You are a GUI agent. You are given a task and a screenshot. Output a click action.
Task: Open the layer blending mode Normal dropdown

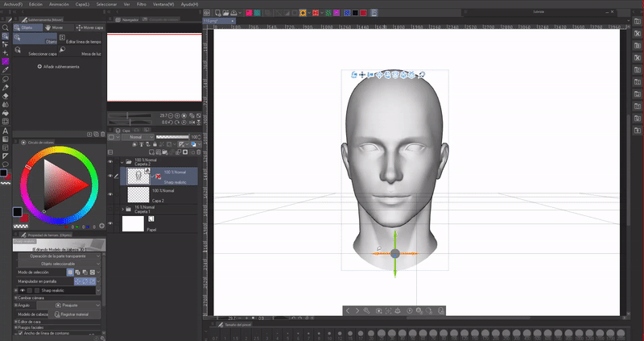(x=135, y=137)
